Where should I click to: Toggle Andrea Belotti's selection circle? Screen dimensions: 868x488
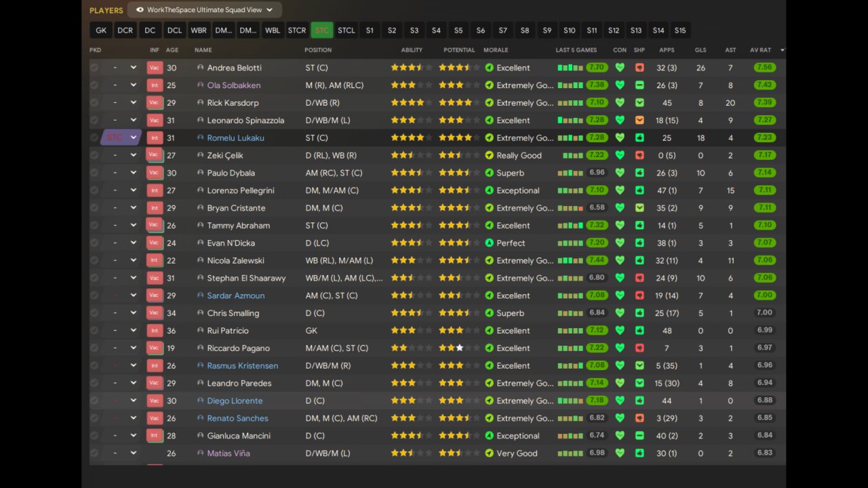pyautogui.click(x=94, y=68)
